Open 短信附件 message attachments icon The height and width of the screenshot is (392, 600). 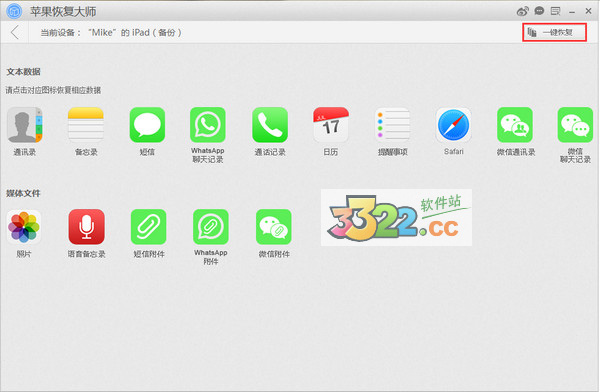pos(148,227)
